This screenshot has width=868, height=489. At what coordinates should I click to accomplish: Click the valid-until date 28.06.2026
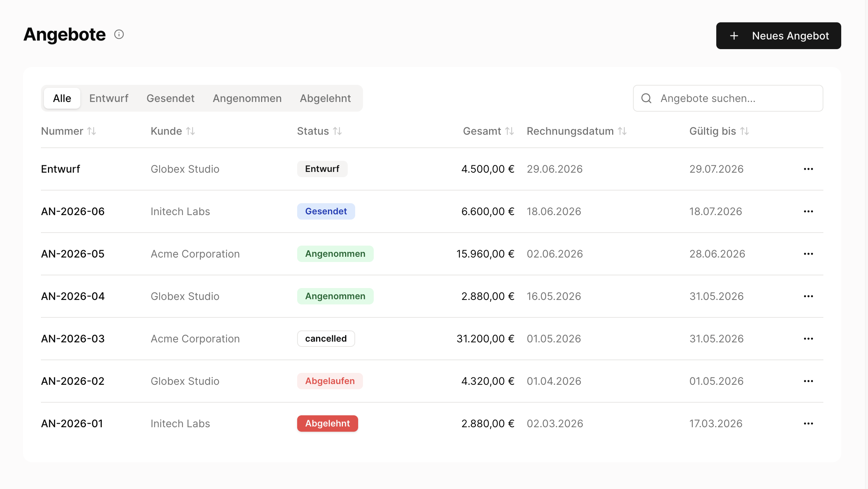(717, 254)
